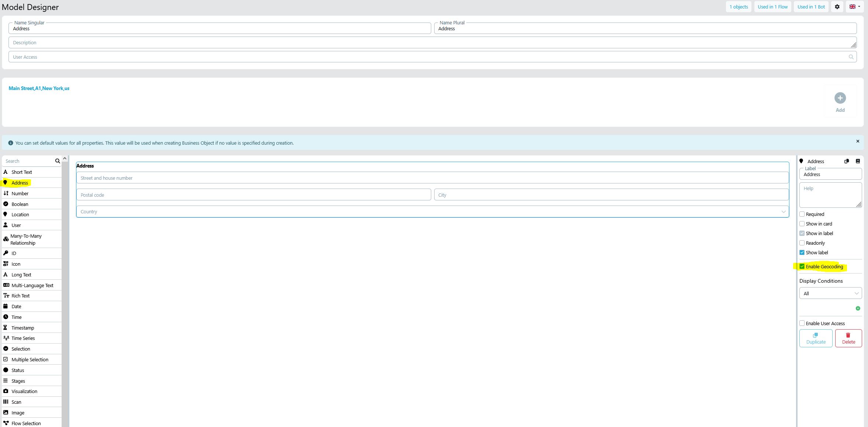Open the Main Street,A1,New York,us object

tap(39, 88)
